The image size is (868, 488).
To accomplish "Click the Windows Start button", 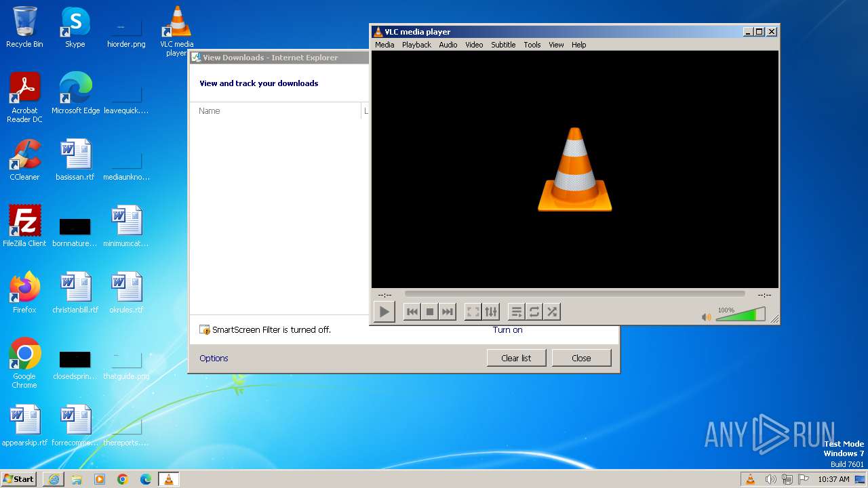I will pos(18,479).
